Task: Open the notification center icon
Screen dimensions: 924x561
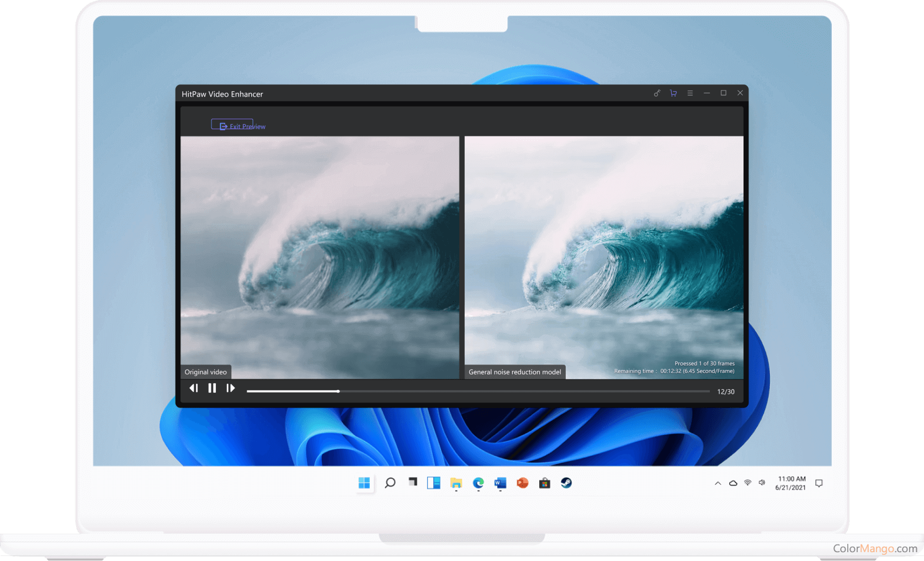Action: (x=819, y=483)
